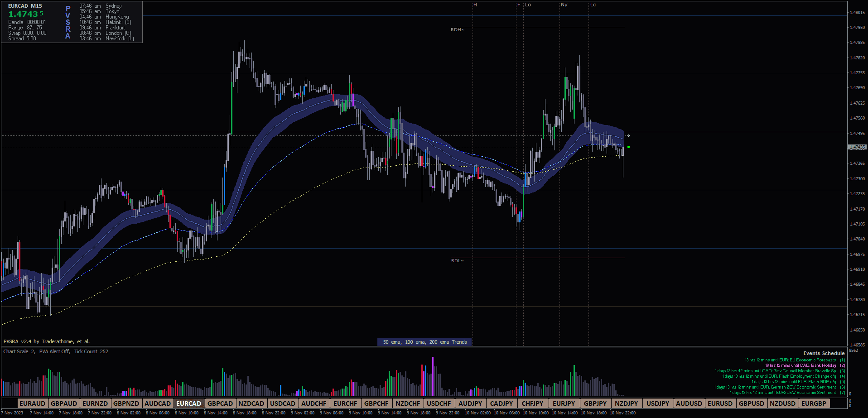868x418 pixels.
Task: Collapse the Events Schedule panel
Action: 823,353
